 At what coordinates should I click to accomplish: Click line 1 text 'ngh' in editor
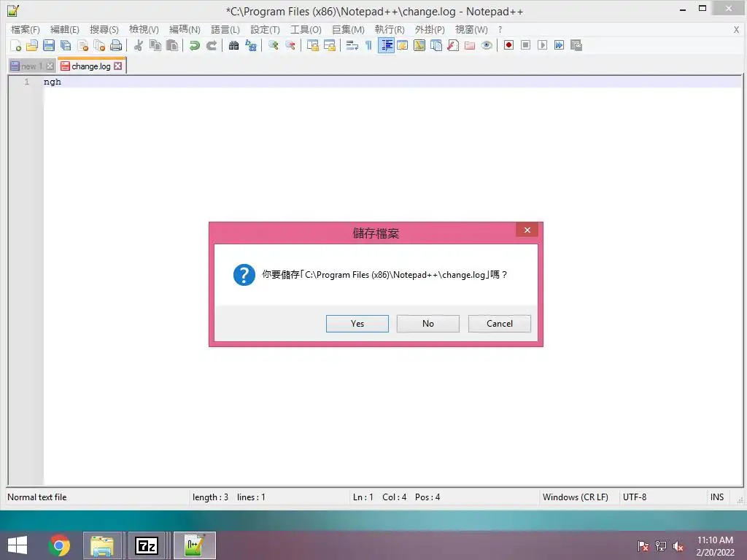(53, 82)
